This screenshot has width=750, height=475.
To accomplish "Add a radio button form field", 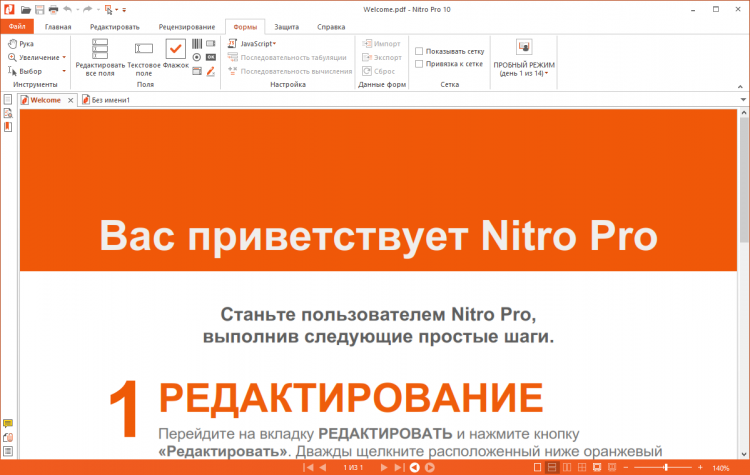I will click(197, 57).
